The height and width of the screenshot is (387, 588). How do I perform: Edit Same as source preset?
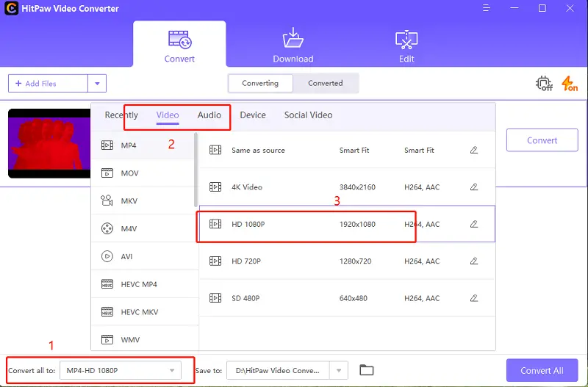[x=474, y=150]
